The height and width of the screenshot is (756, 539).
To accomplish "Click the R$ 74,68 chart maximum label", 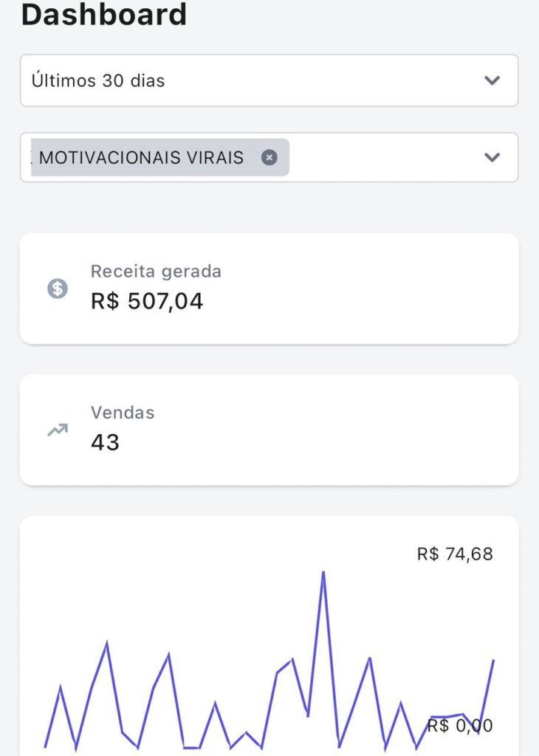I will tap(455, 554).
